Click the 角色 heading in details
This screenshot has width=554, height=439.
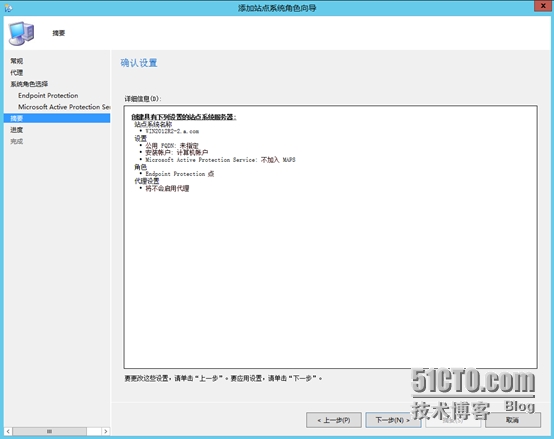click(140, 167)
